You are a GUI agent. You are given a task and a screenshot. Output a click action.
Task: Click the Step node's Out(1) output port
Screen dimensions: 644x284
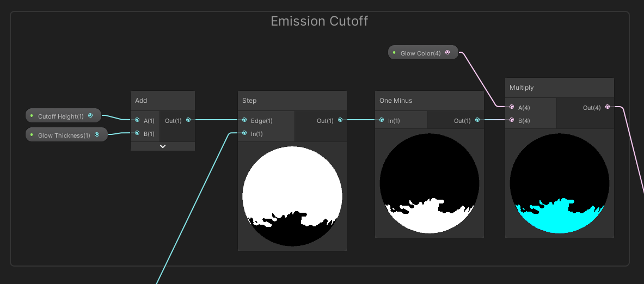pyautogui.click(x=340, y=120)
